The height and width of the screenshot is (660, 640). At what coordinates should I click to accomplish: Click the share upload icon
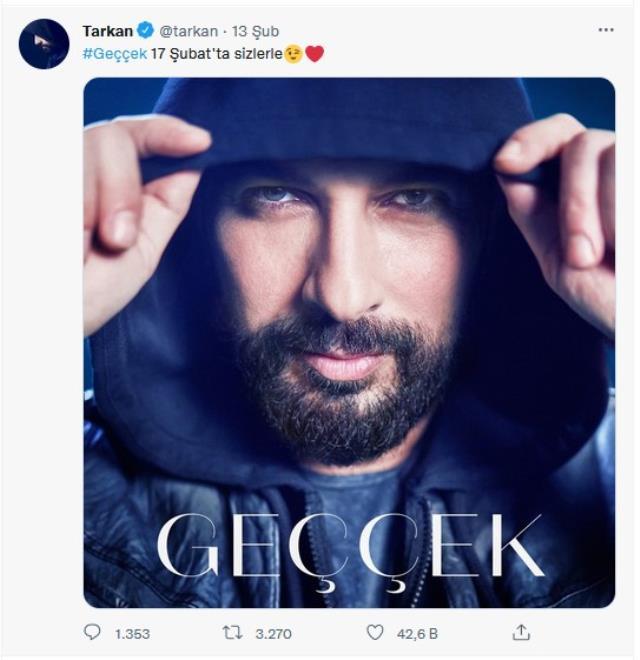[521, 632]
